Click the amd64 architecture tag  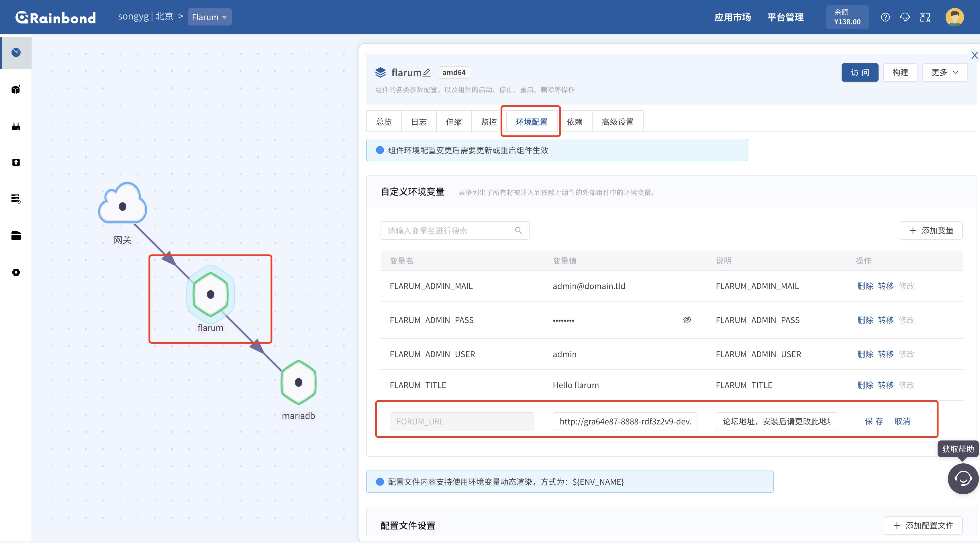point(454,72)
